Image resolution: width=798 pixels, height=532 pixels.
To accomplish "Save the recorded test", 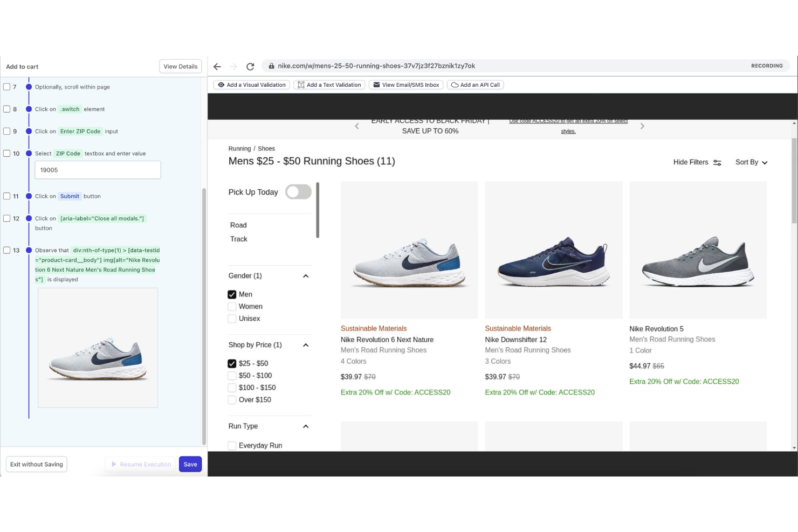I will tap(190, 464).
